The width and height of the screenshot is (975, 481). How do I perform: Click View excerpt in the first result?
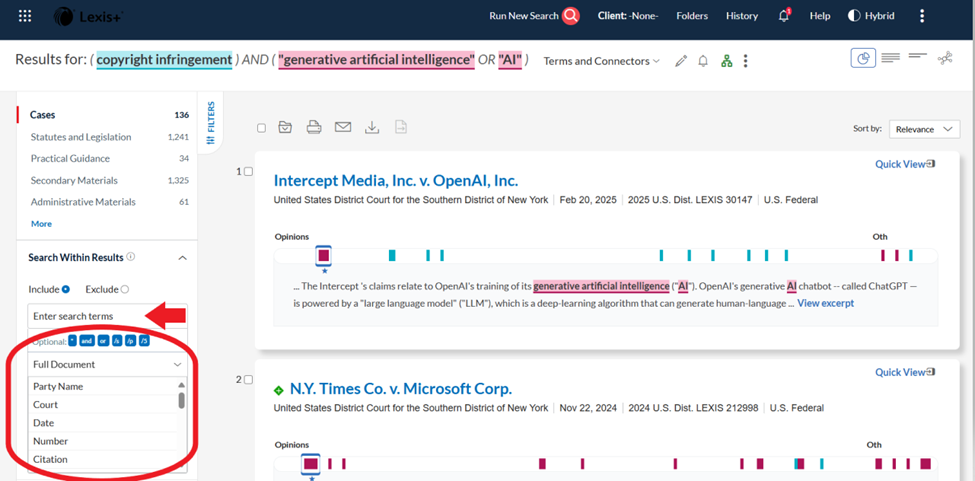click(x=825, y=303)
